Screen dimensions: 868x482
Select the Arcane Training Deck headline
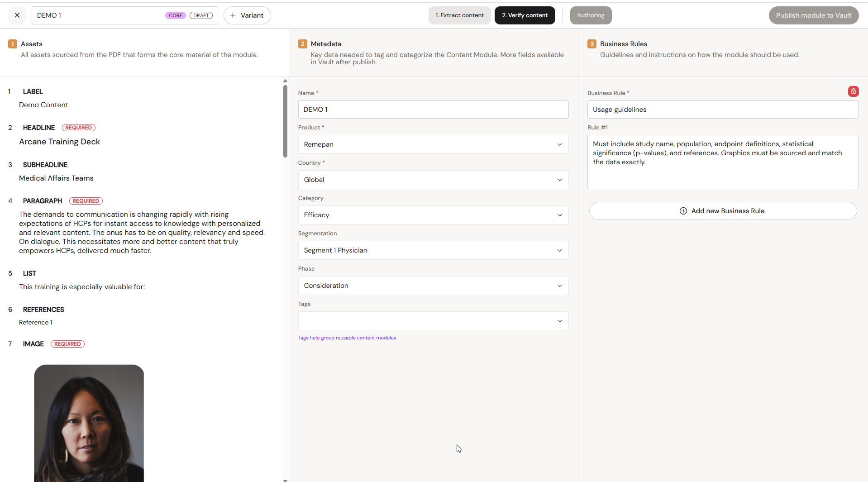[59, 142]
